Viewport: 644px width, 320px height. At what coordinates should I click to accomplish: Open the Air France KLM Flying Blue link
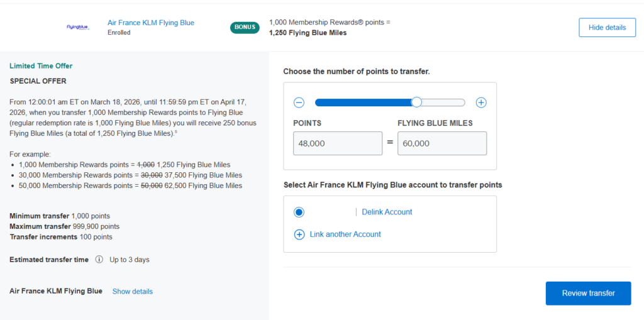(151, 23)
